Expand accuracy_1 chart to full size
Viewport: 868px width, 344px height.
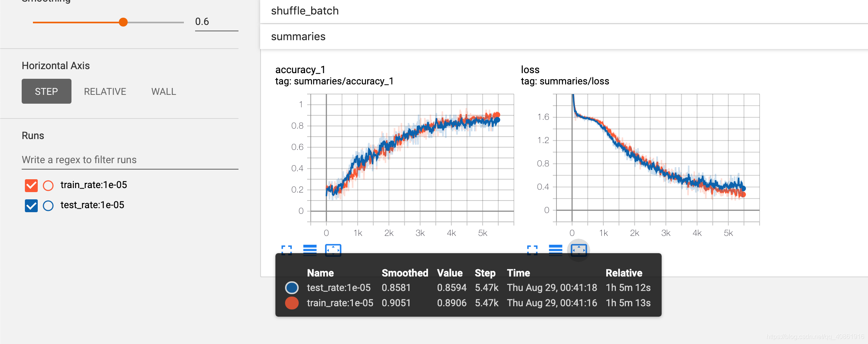tap(287, 250)
